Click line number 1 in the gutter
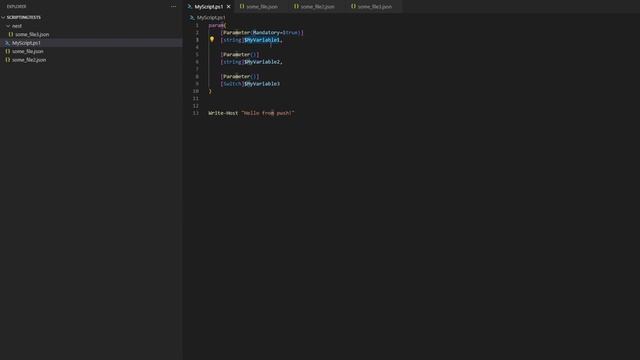 click(x=197, y=25)
